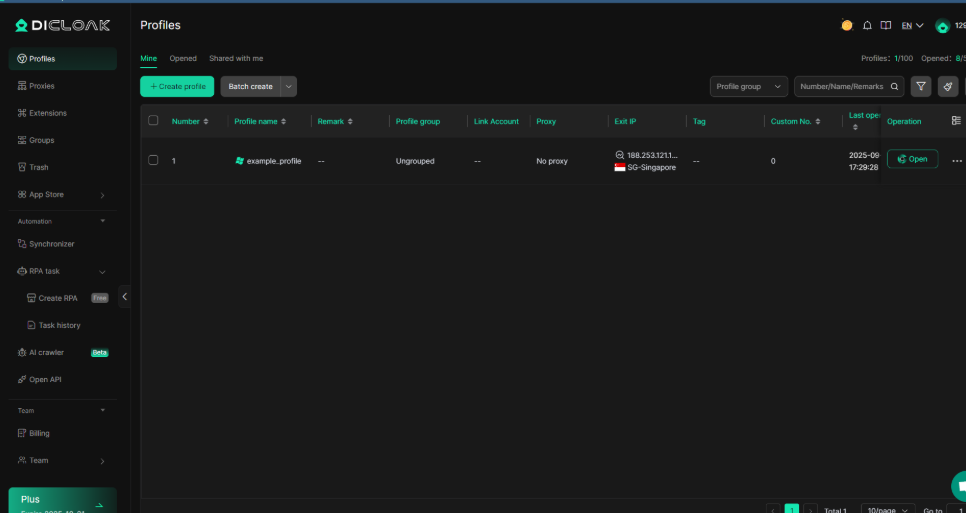
Task: Open the filter funnel button
Action: pos(921,87)
